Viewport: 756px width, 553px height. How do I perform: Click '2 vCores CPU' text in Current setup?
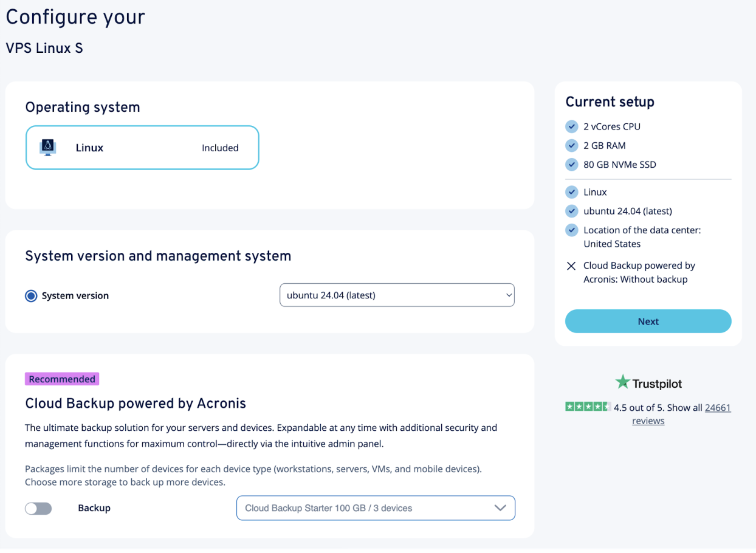(612, 126)
